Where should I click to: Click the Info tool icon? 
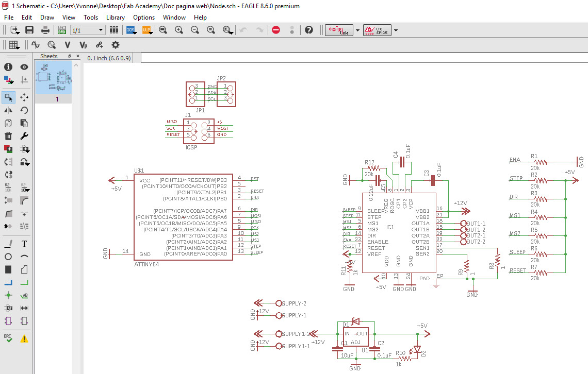(8, 67)
